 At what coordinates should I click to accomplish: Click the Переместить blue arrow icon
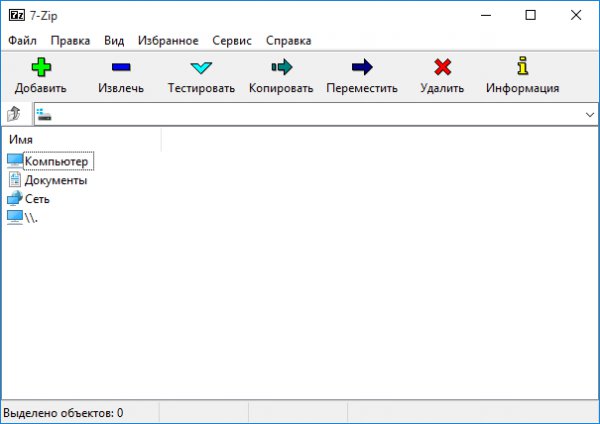362,67
